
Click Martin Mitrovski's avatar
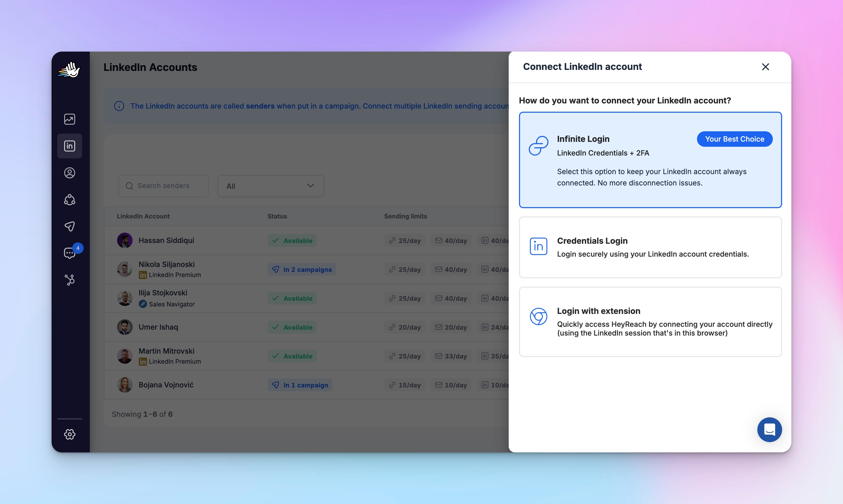tap(125, 356)
